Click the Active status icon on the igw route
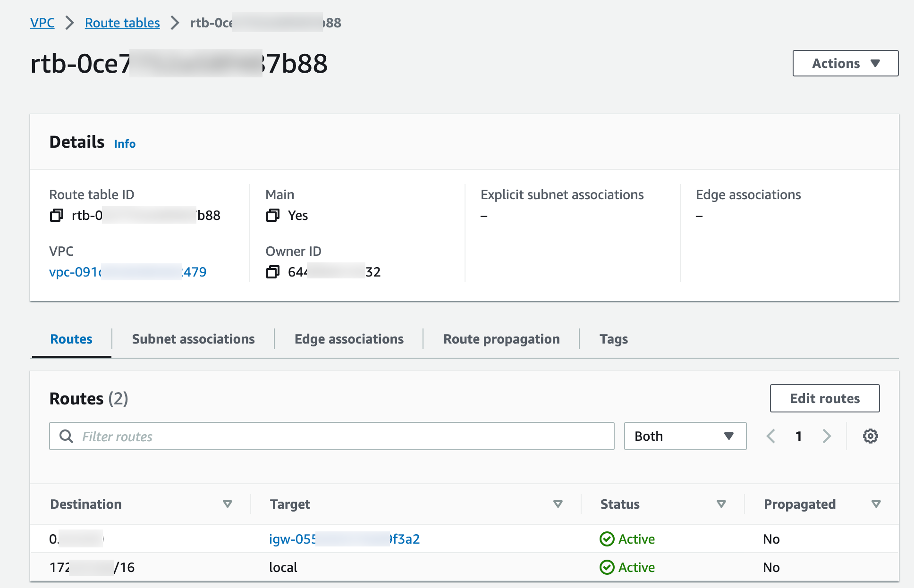The height and width of the screenshot is (588, 914). click(x=607, y=539)
